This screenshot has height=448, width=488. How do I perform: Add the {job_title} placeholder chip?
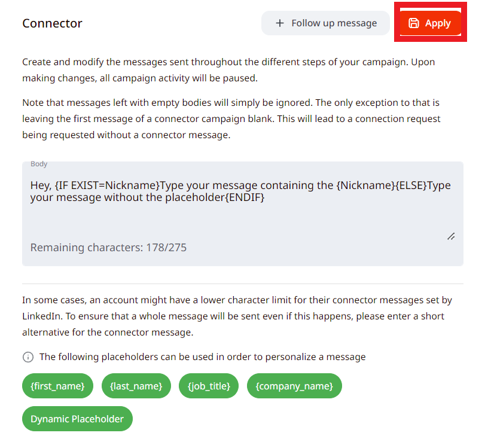(x=209, y=386)
